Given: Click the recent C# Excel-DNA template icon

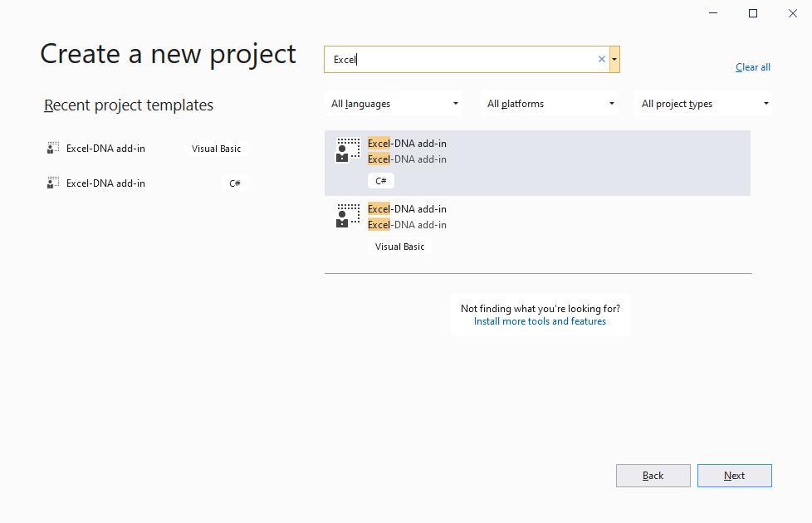Looking at the screenshot, I should pos(53,183).
